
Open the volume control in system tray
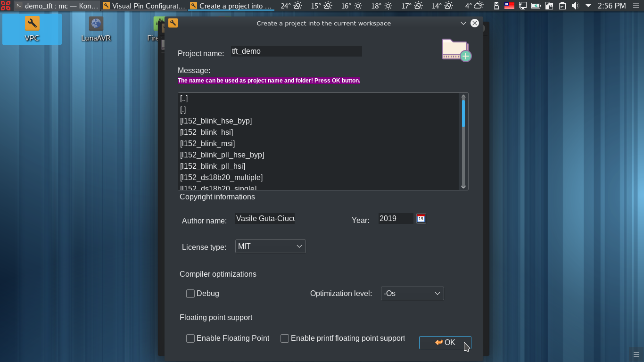[x=575, y=6]
